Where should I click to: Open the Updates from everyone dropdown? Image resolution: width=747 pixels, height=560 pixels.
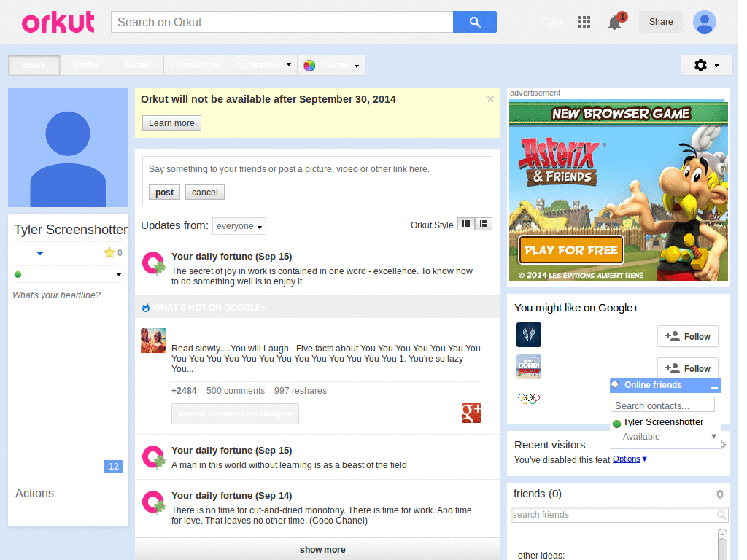pos(239,226)
